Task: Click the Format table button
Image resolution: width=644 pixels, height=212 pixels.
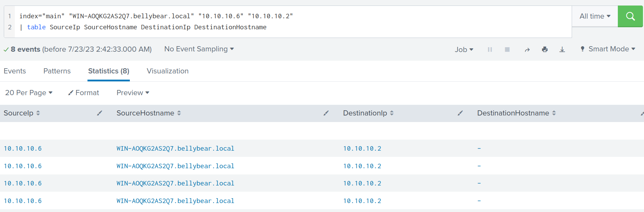Action: coord(84,93)
